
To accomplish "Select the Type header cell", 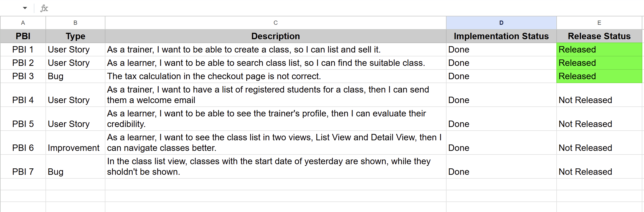I will (75, 36).
